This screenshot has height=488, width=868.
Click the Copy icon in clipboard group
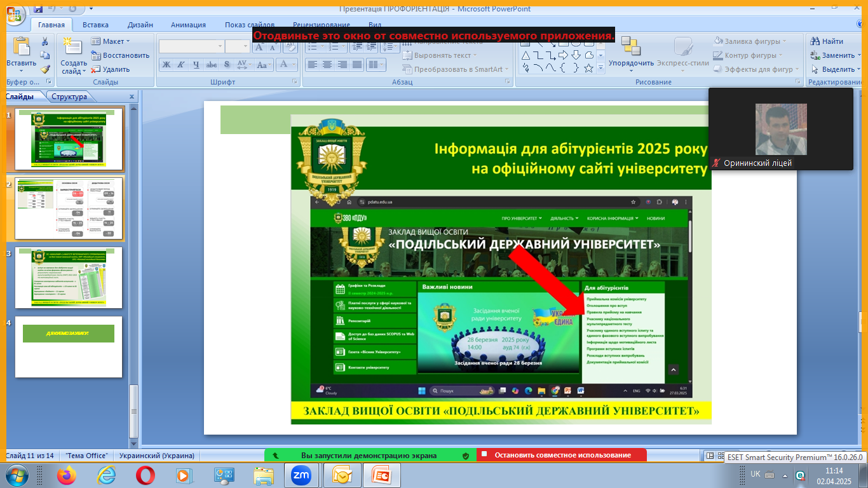click(45, 55)
